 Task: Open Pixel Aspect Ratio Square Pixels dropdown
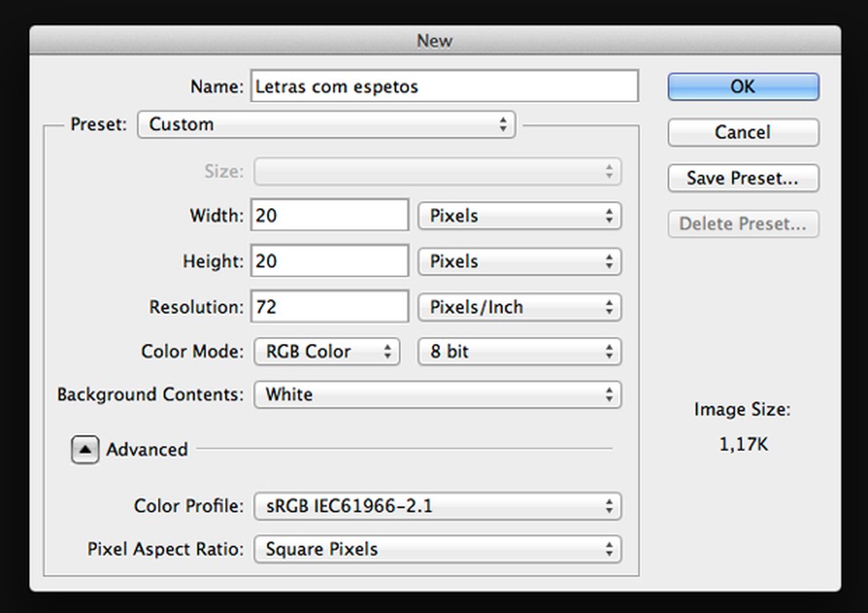tap(438, 549)
